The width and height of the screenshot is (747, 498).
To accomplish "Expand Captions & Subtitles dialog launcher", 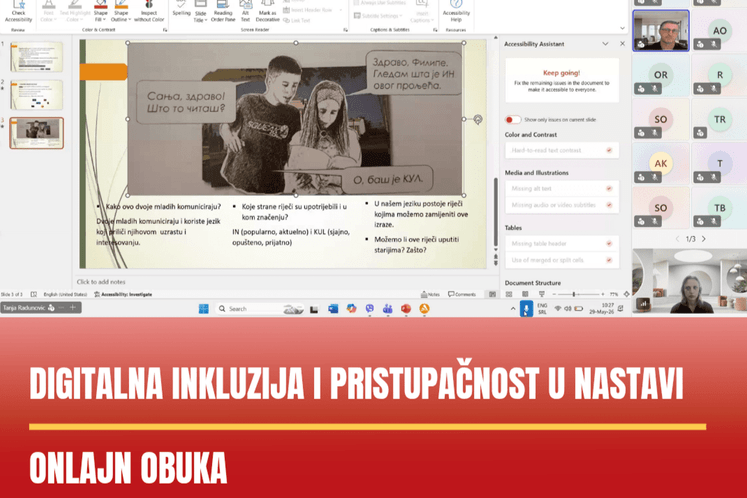I will pos(435,30).
